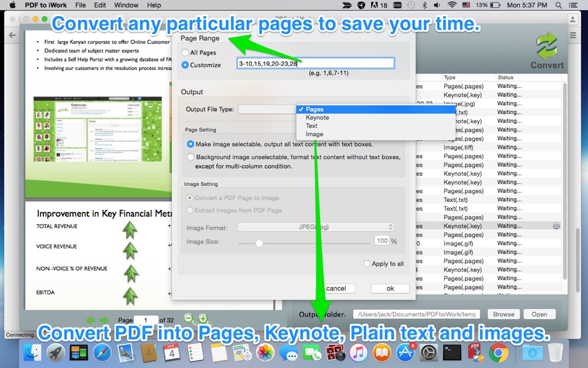Click the back arrow at window's top left
The image size is (588, 368).
(x=12, y=35)
